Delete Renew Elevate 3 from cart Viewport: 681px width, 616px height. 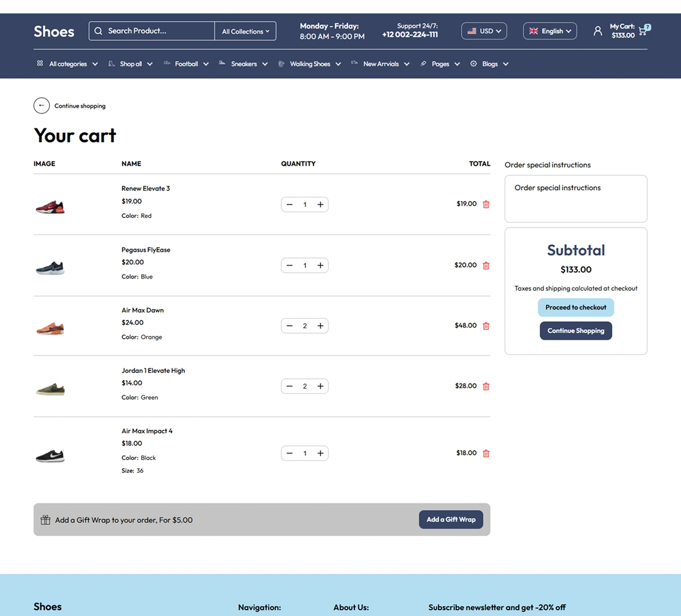pos(486,204)
